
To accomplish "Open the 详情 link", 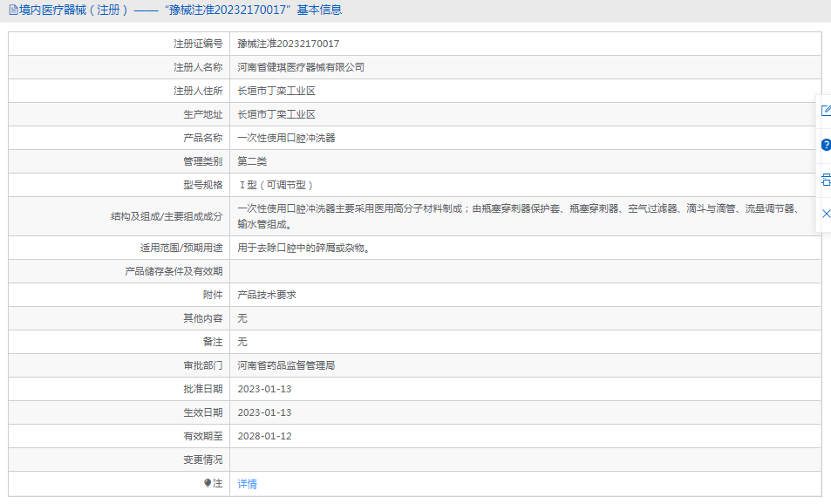I will click(247, 484).
